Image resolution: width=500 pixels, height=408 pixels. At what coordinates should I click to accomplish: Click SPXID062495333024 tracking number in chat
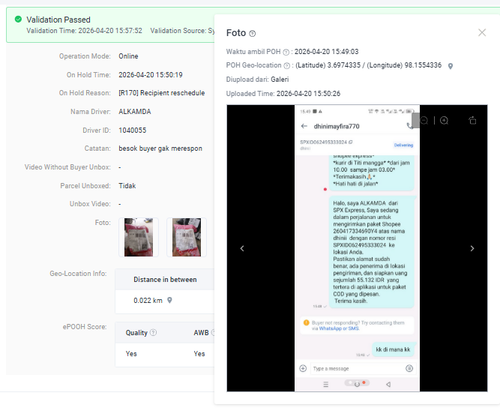point(323,142)
